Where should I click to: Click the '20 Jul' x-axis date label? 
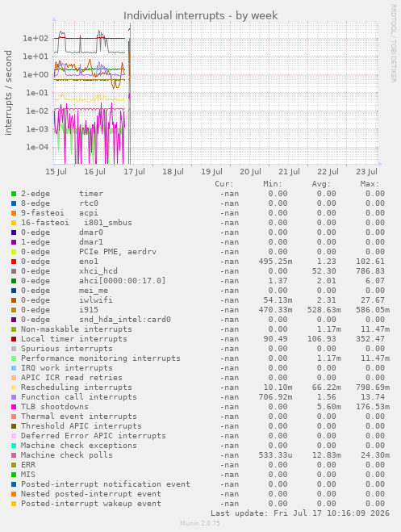[x=250, y=172]
